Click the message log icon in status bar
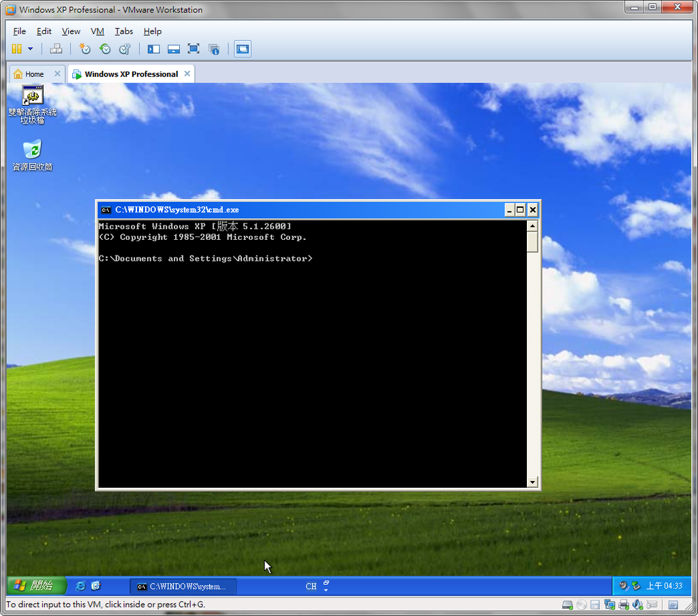Image resolution: width=698 pixels, height=616 pixels. [x=673, y=605]
